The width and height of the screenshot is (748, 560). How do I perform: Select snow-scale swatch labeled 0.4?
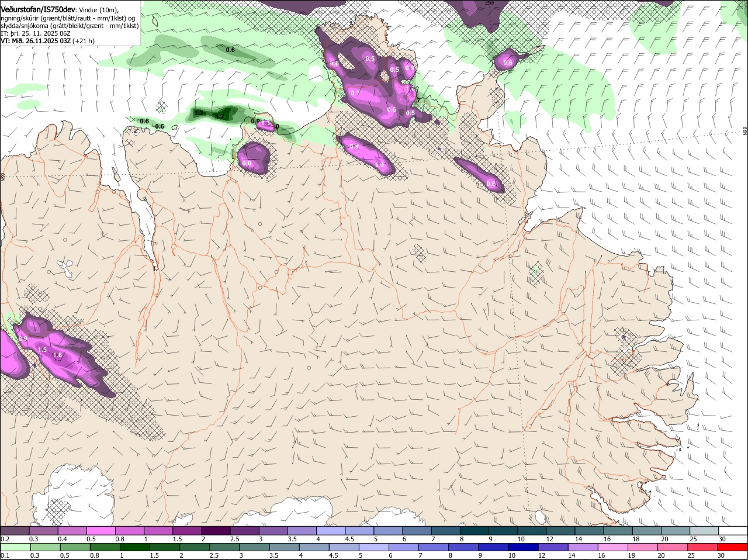[72, 530]
